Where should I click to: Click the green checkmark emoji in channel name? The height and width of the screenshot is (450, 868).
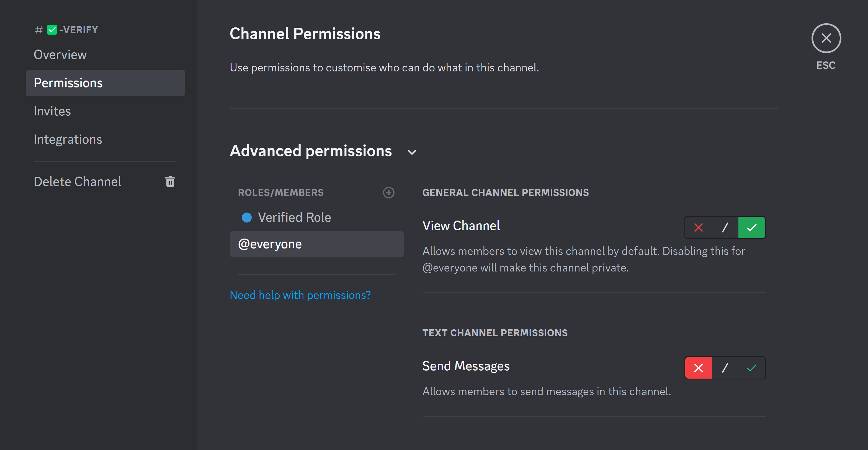[52, 30]
